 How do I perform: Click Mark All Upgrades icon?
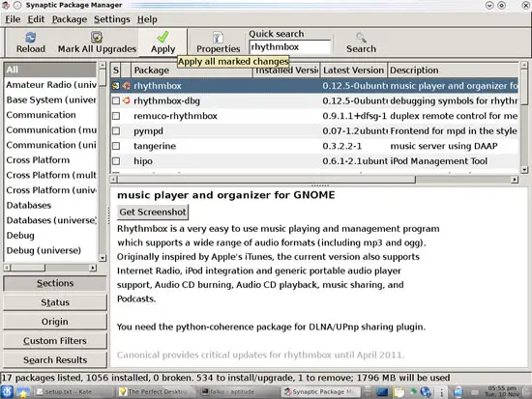(97, 38)
